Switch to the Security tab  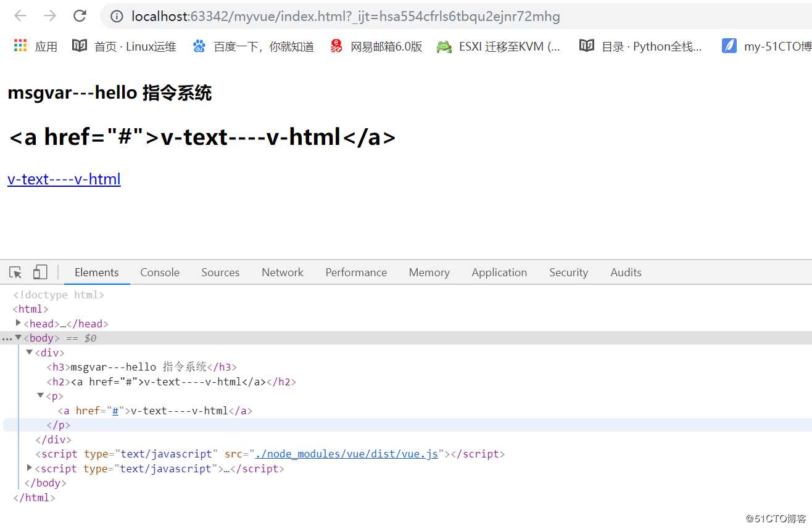(568, 273)
